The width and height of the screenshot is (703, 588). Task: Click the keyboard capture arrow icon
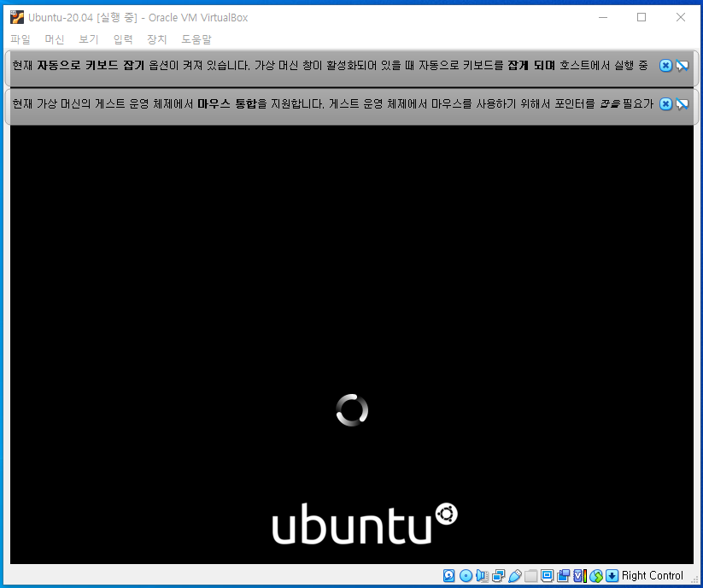coord(612,575)
